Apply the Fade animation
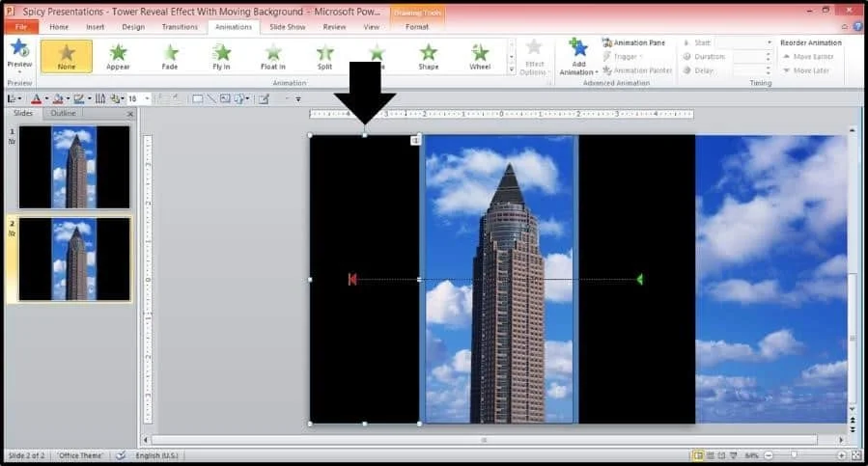Viewport: 868px width, 466px height. pyautogui.click(x=170, y=57)
